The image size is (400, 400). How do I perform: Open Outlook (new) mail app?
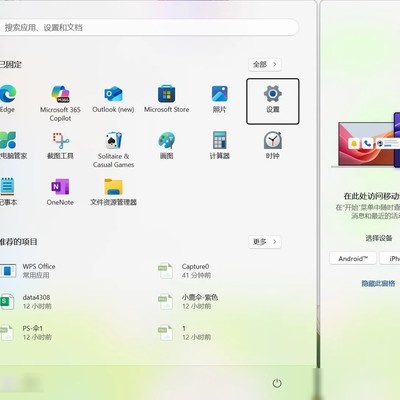(x=113, y=99)
